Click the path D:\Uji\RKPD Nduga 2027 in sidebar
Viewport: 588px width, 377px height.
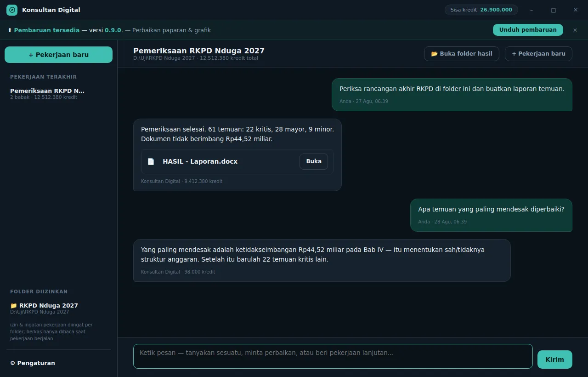coord(40,312)
